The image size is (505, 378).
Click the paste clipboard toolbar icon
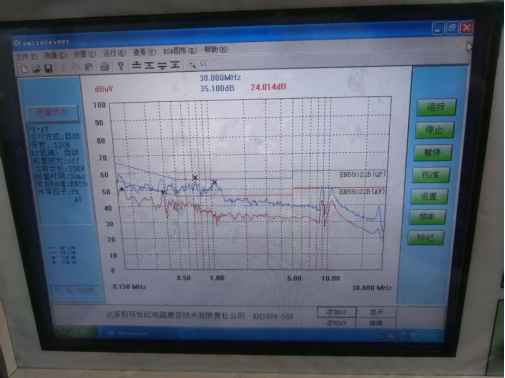point(89,67)
